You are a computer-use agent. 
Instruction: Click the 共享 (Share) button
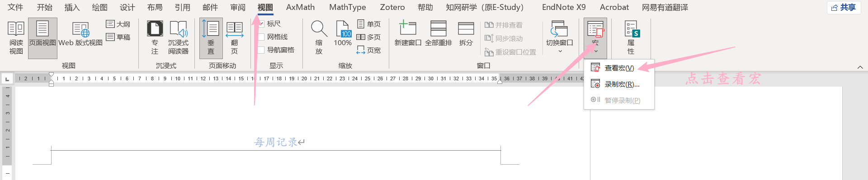(844, 7)
